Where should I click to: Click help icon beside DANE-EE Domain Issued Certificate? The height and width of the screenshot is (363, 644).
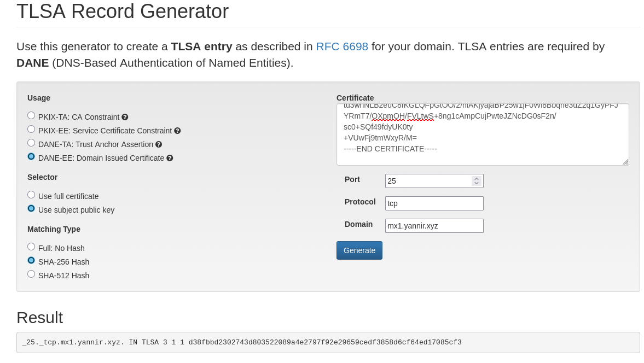pos(170,158)
